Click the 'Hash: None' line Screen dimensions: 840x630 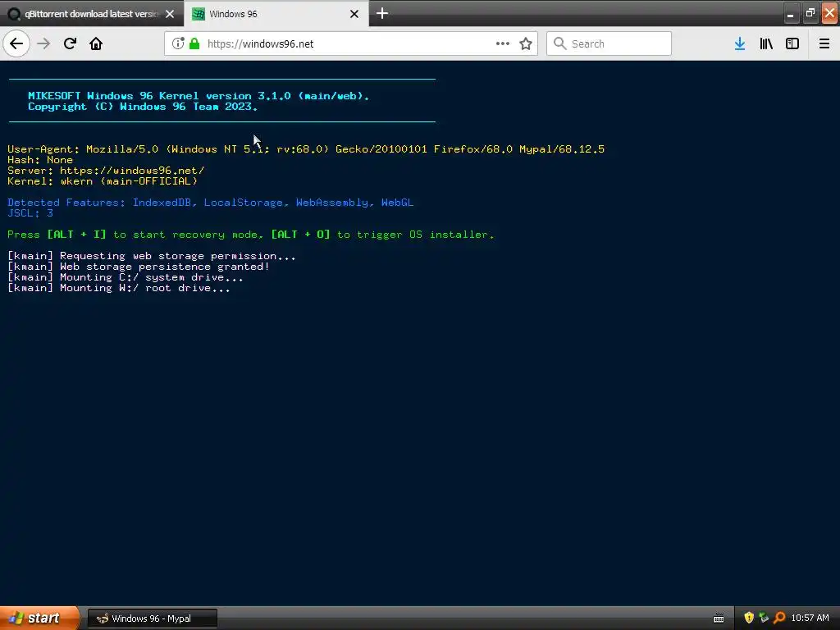click(40, 160)
